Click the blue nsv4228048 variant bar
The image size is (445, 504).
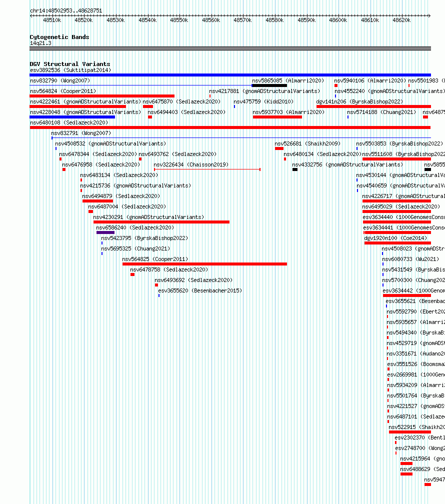pyautogui.click(x=72, y=117)
